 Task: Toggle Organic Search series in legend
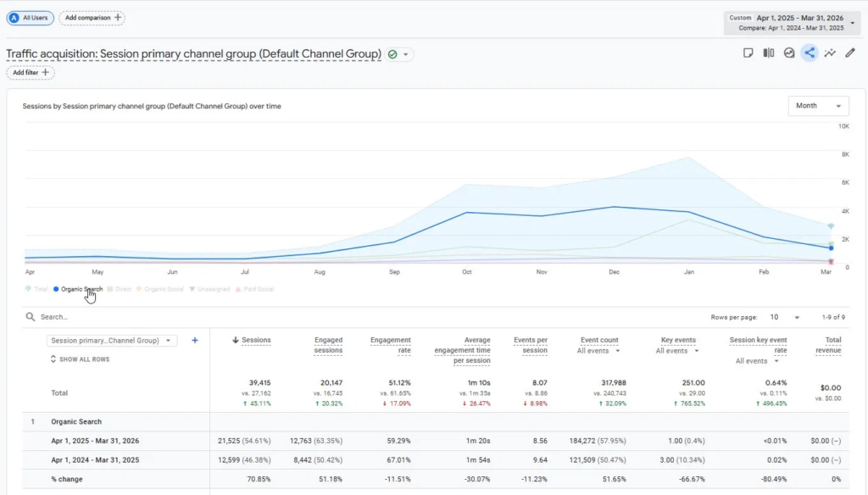78,289
